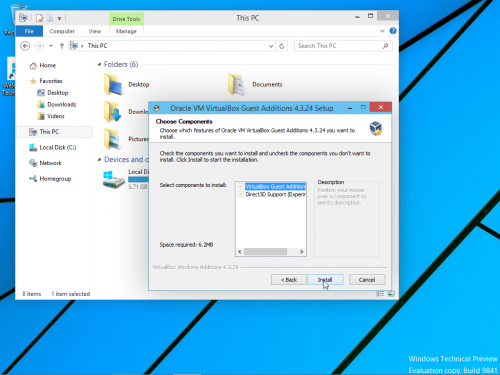This screenshot has width=500, height=375.
Task: Open the Desktop folder icon
Action: tap(113, 85)
